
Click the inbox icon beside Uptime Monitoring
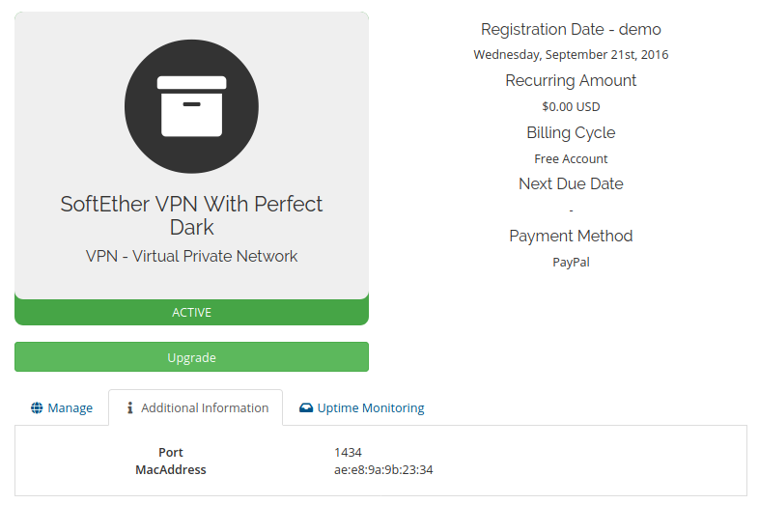click(x=306, y=407)
